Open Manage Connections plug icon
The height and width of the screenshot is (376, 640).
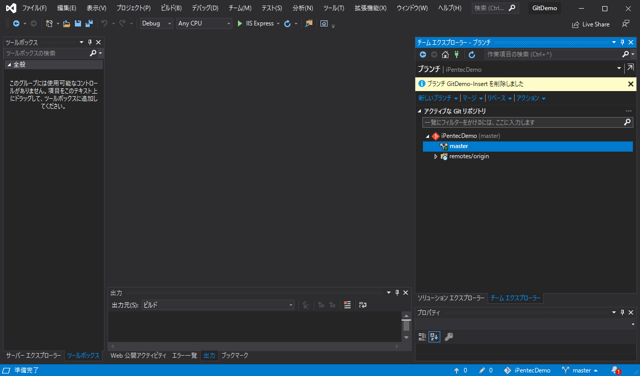click(457, 54)
